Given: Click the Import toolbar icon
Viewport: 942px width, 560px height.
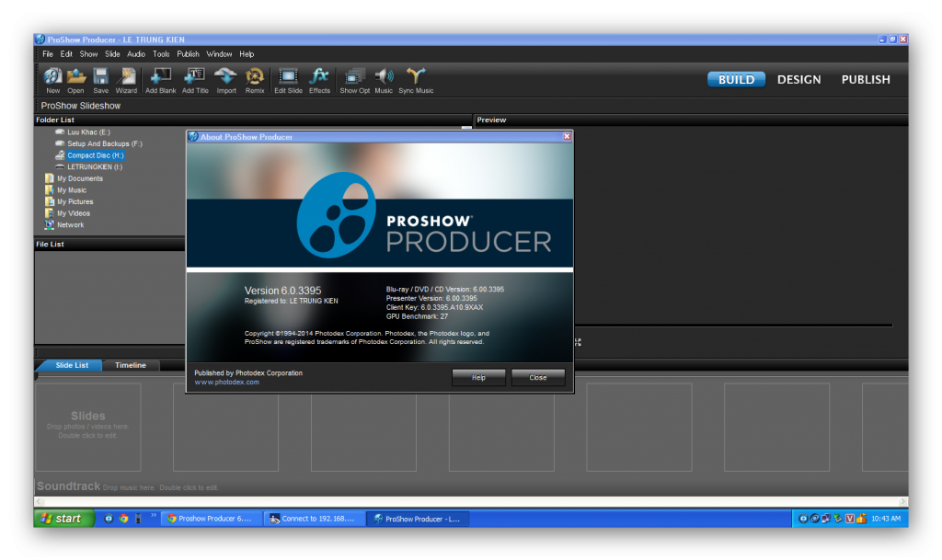Looking at the screenshot, I should (x=226, y=80).
